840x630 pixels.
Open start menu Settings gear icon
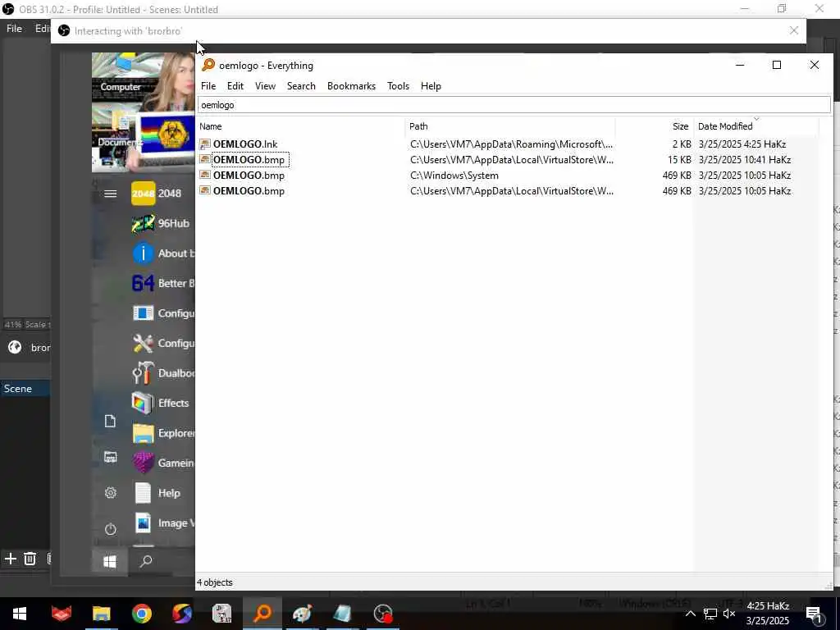tap(111, 493)
